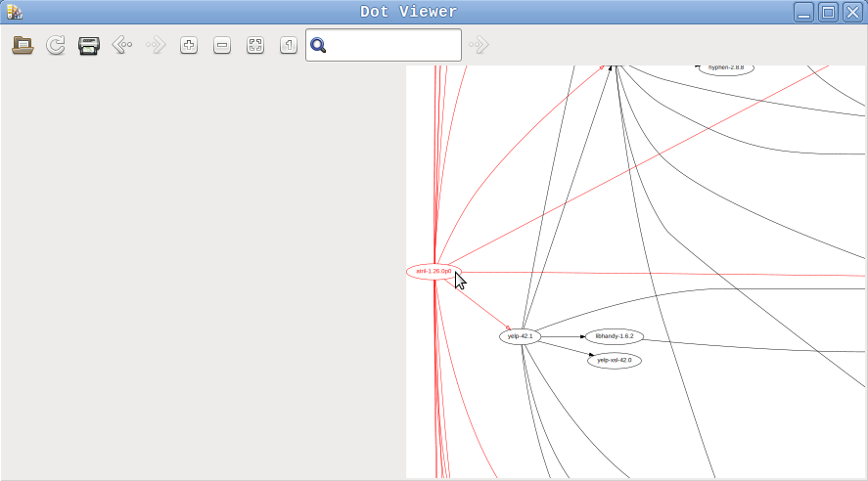Reload the graph with the refresh icon

pyautogui.click(x=56, y=45)
